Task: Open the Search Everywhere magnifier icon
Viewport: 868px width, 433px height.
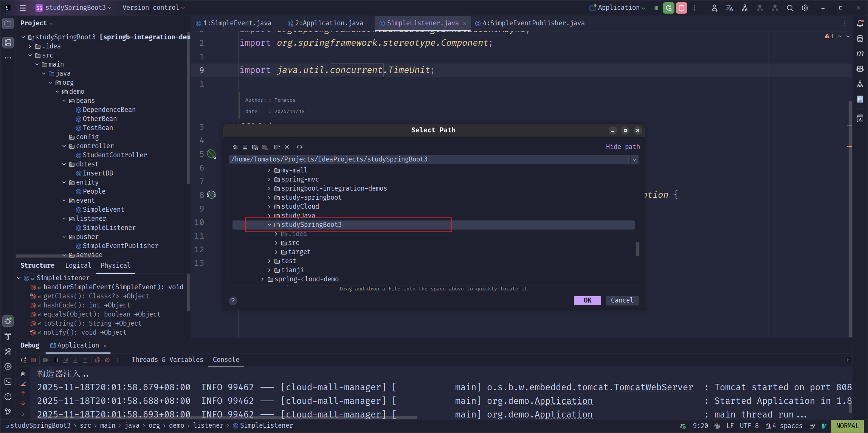Action: 790,8
